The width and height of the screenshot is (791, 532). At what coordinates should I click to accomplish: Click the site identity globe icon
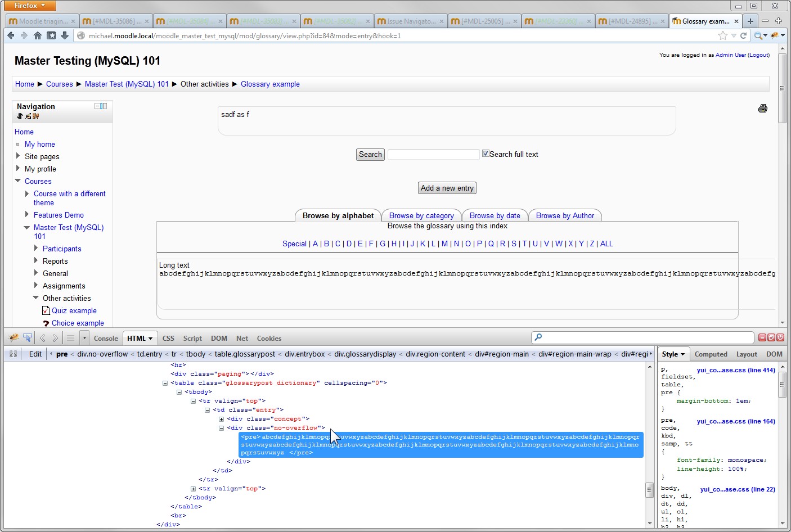point(81,35)
